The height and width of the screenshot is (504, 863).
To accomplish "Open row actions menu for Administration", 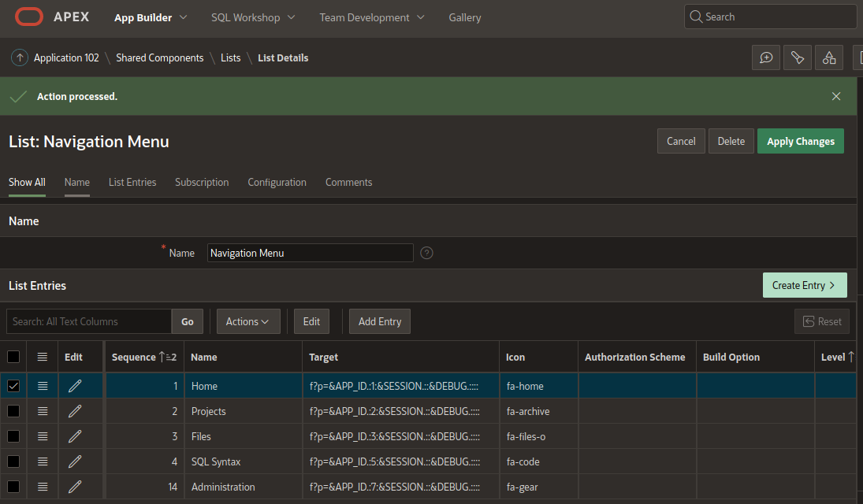I will point(43,487).
